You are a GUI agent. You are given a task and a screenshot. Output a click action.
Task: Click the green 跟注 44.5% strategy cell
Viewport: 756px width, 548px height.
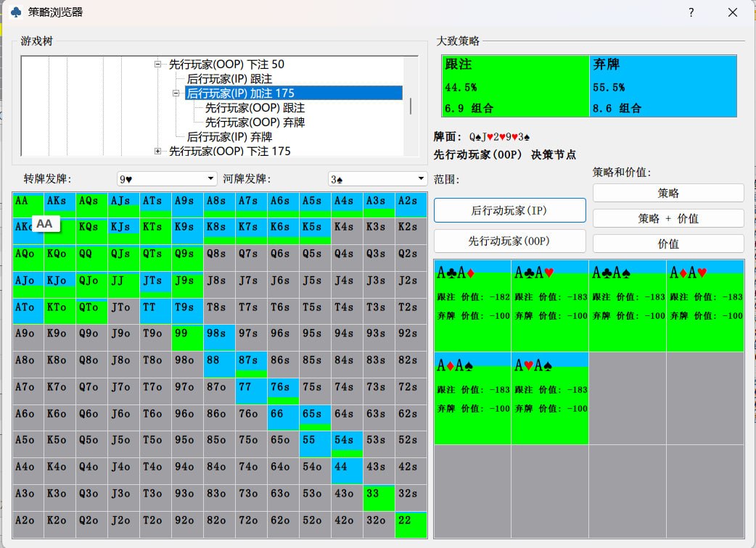click(x=515, y=86)
